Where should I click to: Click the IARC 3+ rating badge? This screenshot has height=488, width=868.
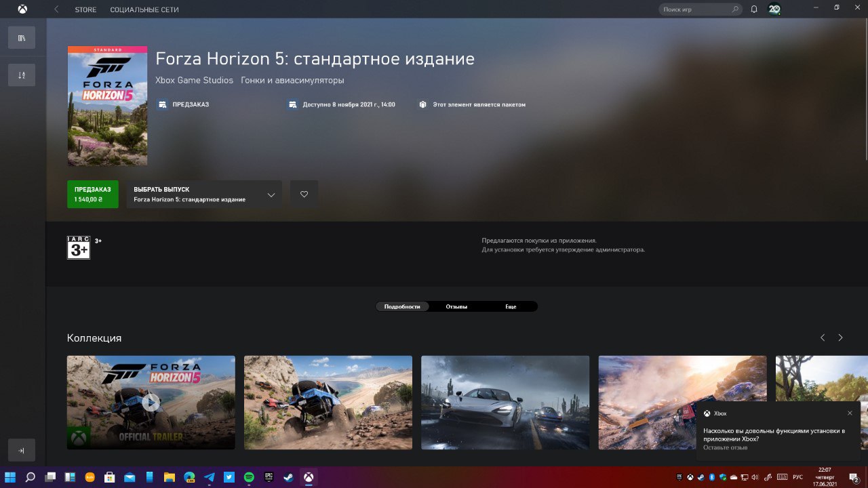click(x=79, y=247)
